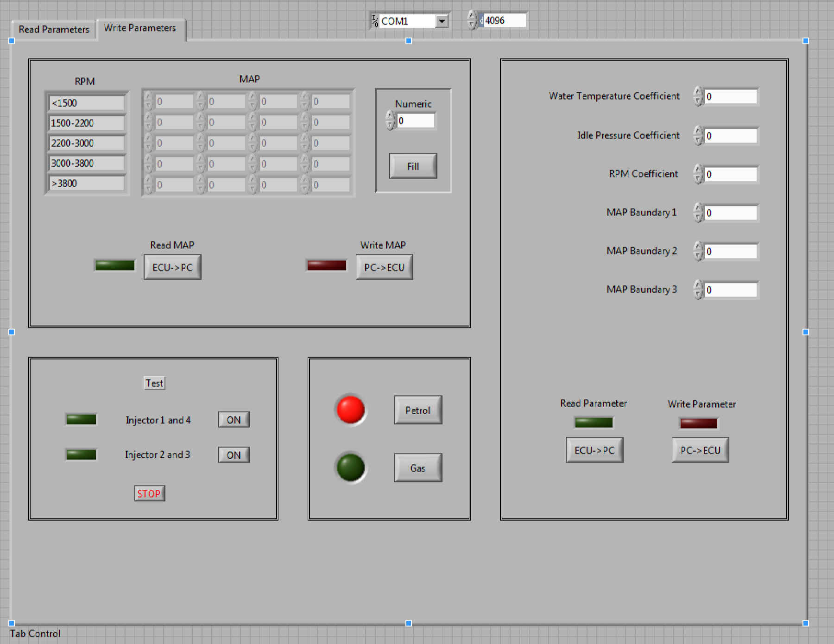The image size is (834, 644).
Task: Click the Numeric fill value stepper arrows
Action: [x=390, y=121]
